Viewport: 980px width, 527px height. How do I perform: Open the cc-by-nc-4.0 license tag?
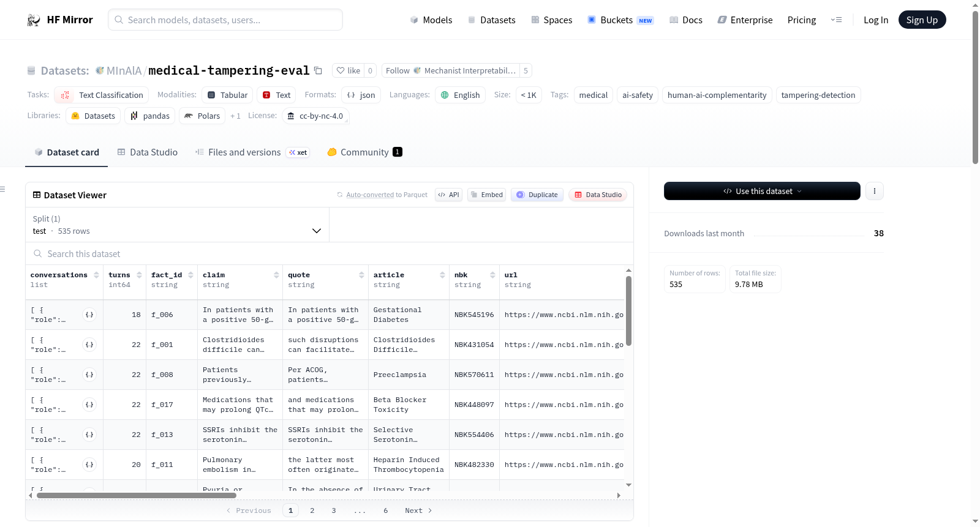click(x=315, y=116)
